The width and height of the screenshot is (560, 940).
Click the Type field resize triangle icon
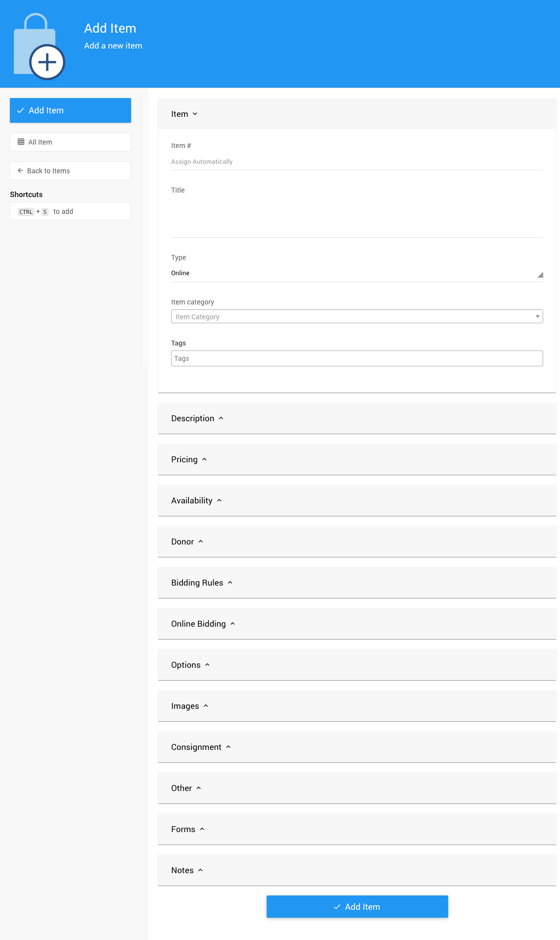point(540,275)
